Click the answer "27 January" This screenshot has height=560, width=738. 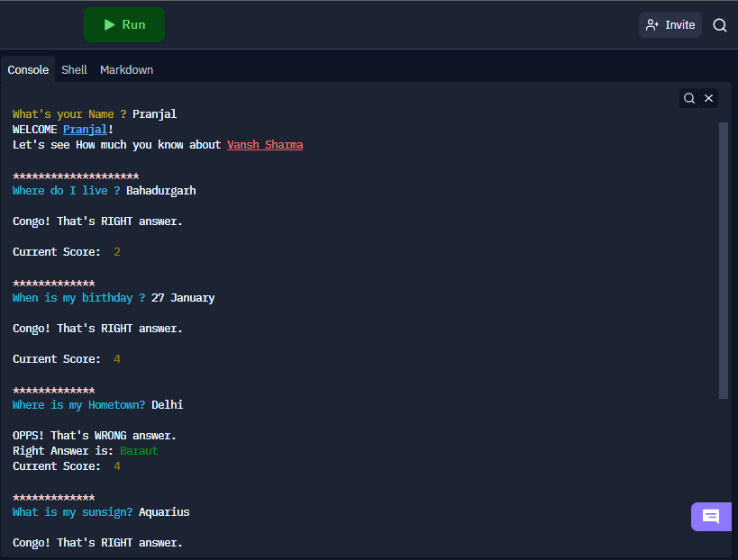click(183, 298)
